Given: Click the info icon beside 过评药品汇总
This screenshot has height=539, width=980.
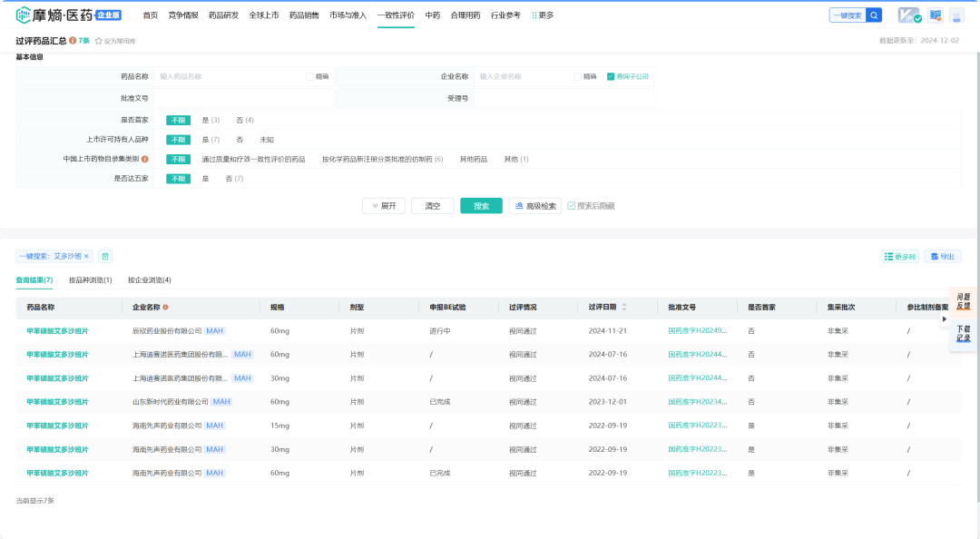Looking at the screenshot, I should point(73,41).
